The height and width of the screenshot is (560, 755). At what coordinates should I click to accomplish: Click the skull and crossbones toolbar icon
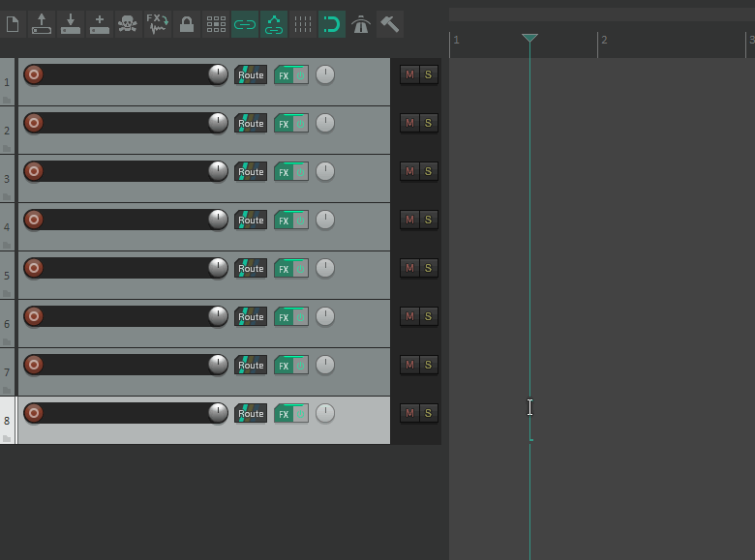129,24
